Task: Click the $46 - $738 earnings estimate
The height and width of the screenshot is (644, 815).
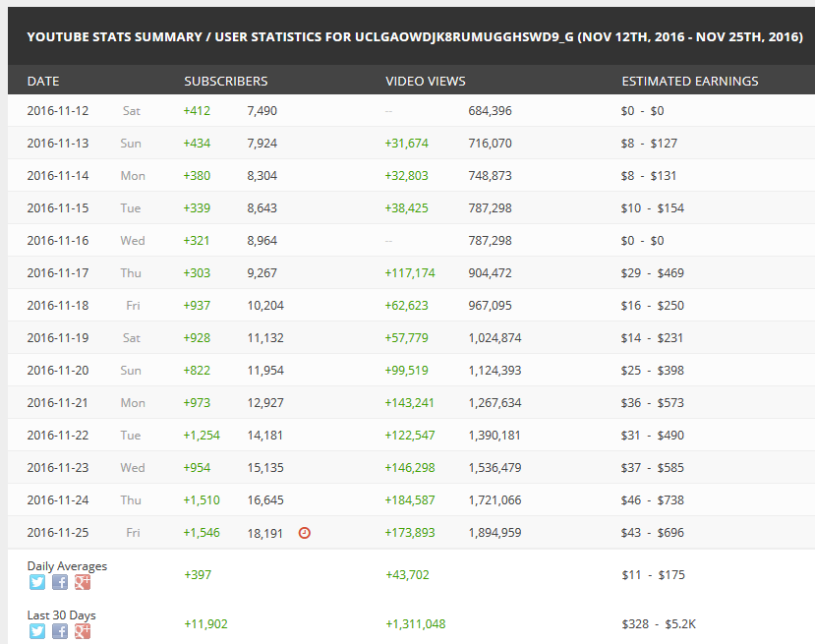Action: click(653, 500)
